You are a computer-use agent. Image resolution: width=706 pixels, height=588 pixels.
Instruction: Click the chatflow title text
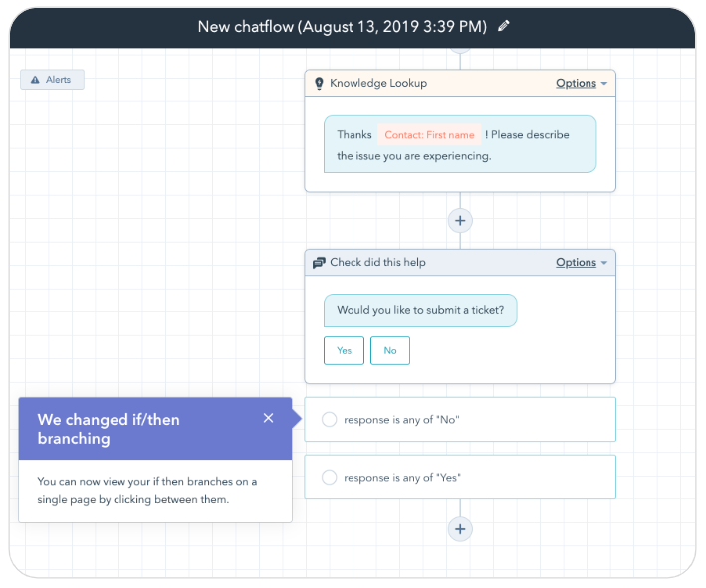(342, 26)
